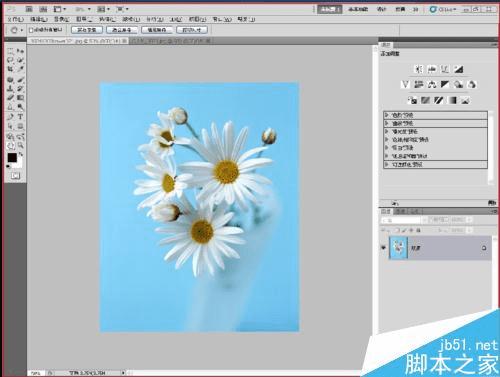Select the Pen tool

click(10, 117)
